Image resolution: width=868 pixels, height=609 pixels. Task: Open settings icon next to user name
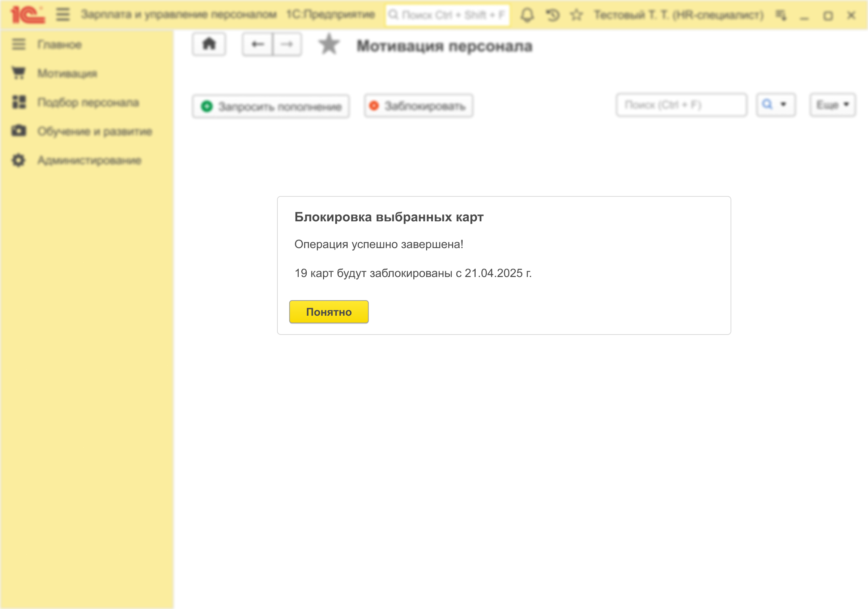pyautogui.click(x=781, y=15)
